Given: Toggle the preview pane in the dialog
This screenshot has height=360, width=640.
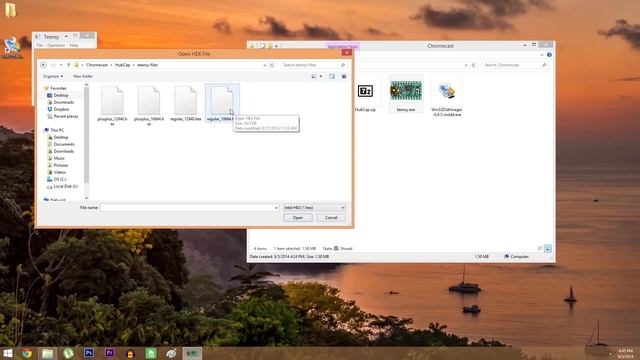Looking at the screenshot, I should pyautogui.click(x=332, y=76).
